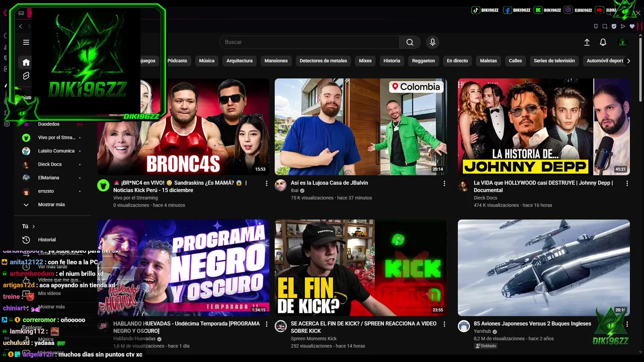Select the Maletas filter chip
Screen dimensions: 644x362
(489, 61)
